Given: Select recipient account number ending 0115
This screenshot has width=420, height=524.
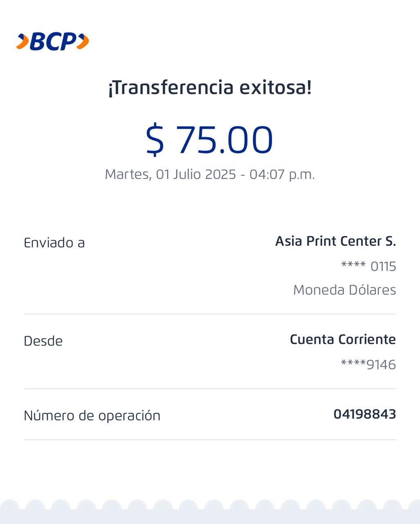Looking at the screenshot, I should pos(368,267).
